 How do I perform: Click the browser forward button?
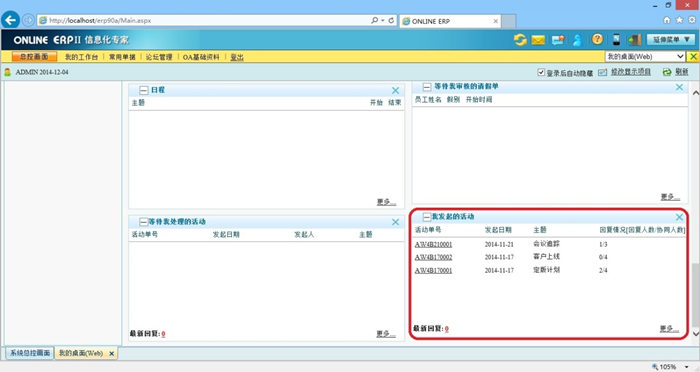(x=28, y=20)
